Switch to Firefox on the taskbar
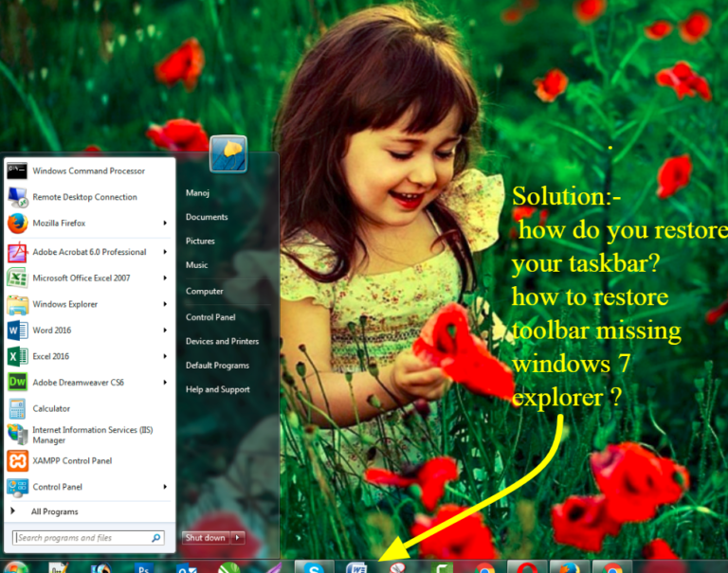 [570, 567]
